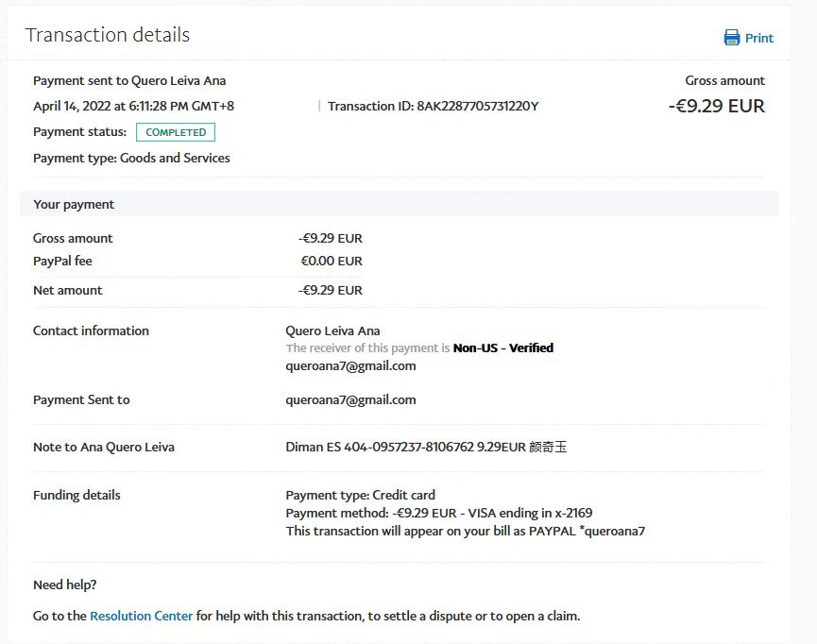
Task: Click the Need help? text
Action: coord(65,585)
